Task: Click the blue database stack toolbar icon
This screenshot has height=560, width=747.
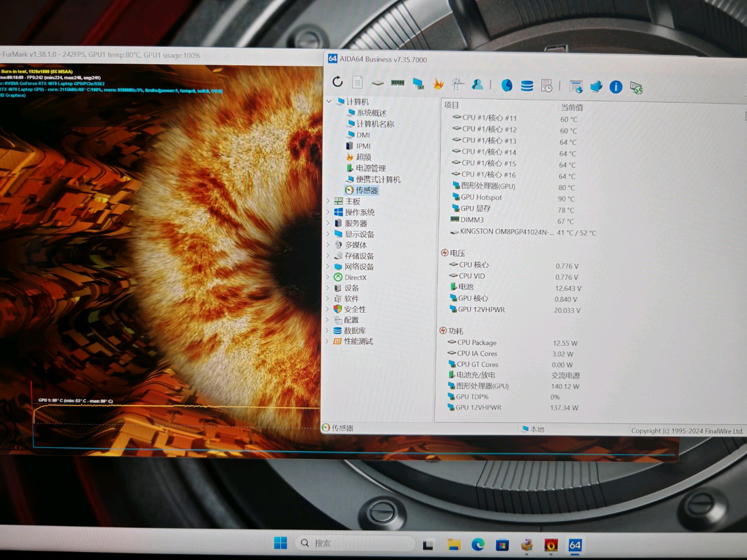Action: 527,86
